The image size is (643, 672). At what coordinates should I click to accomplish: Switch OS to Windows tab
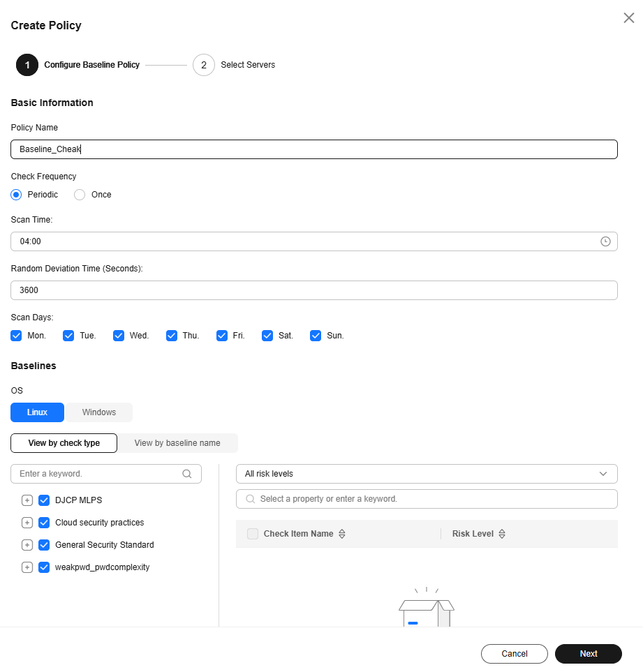[x=99, y=412]
